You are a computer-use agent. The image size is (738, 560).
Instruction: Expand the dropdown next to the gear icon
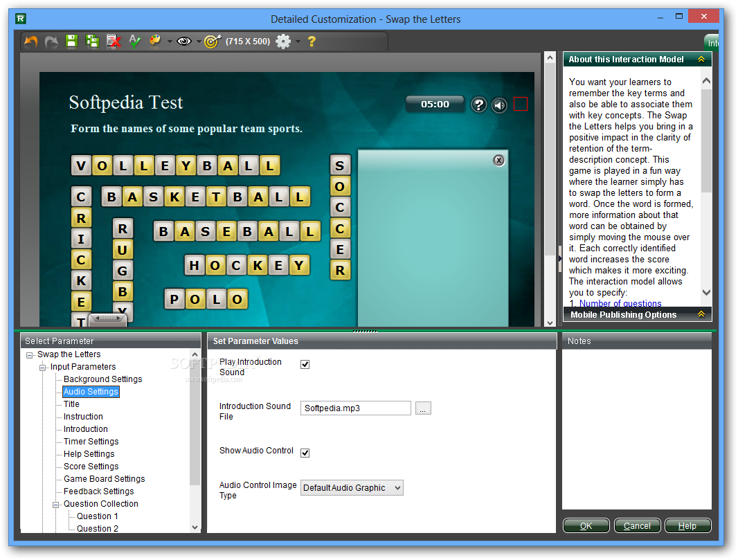[x=298, y=42]
